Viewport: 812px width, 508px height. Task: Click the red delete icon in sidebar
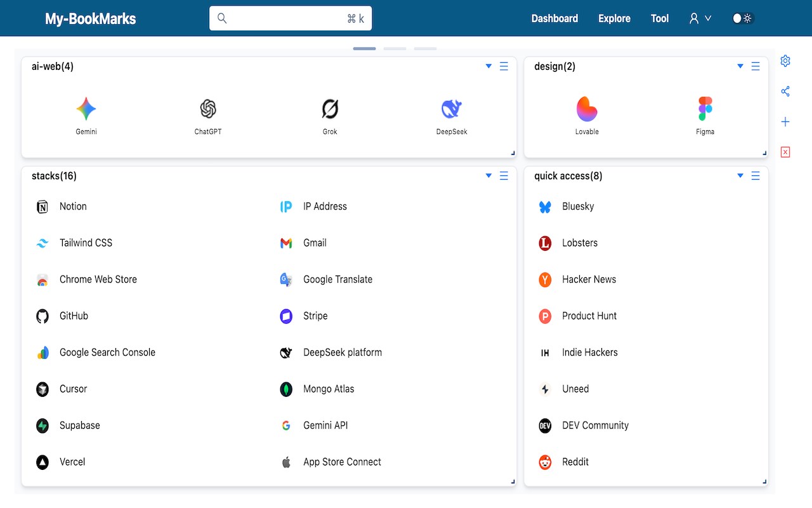pyautogui.click(x=785, y=152)
